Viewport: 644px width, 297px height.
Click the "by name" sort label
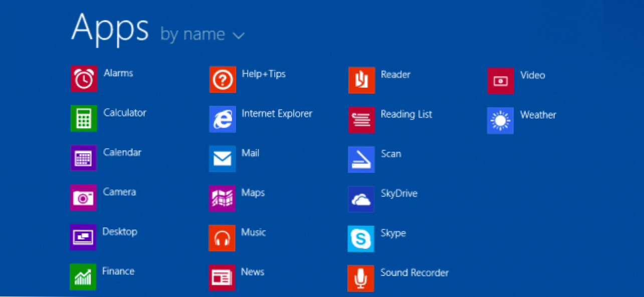[192, 34]
